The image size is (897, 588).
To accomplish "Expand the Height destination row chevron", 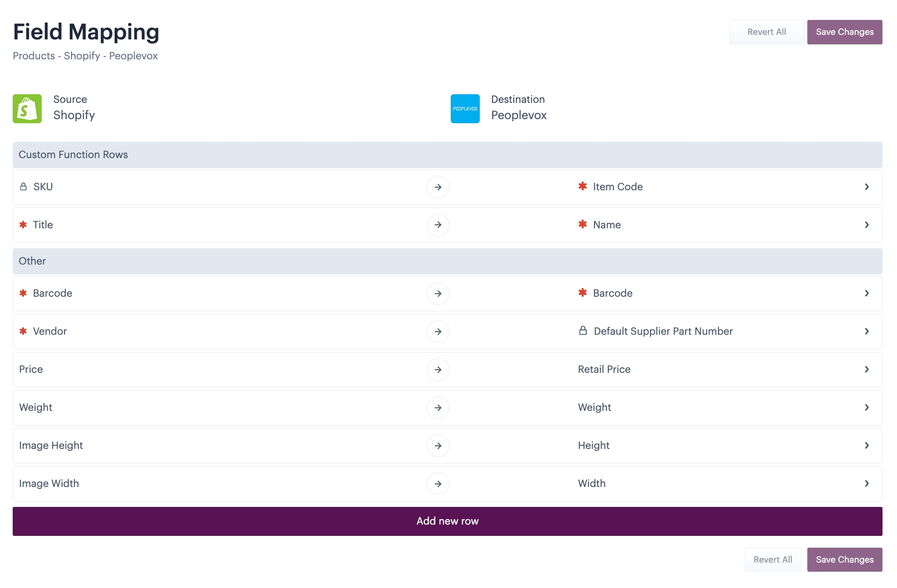I will click(866, 445).
